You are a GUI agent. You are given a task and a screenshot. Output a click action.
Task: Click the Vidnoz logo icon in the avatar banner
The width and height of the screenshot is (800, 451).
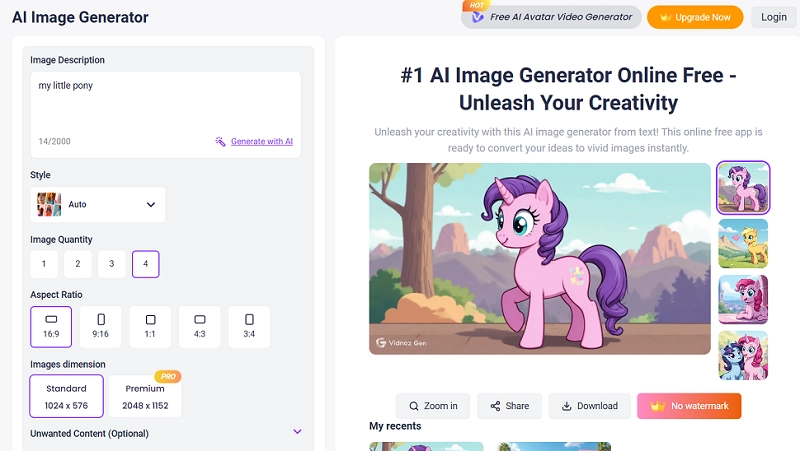478,17
